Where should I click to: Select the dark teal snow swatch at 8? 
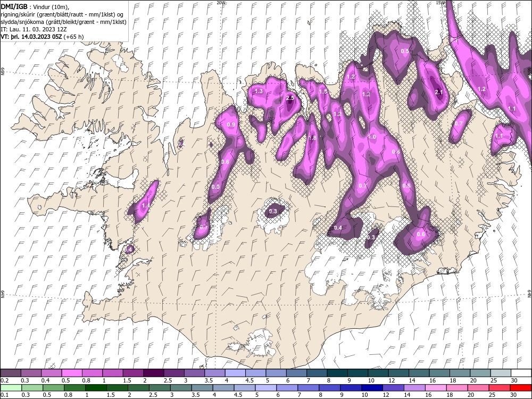pyautogui.click(x=337, y=373)
